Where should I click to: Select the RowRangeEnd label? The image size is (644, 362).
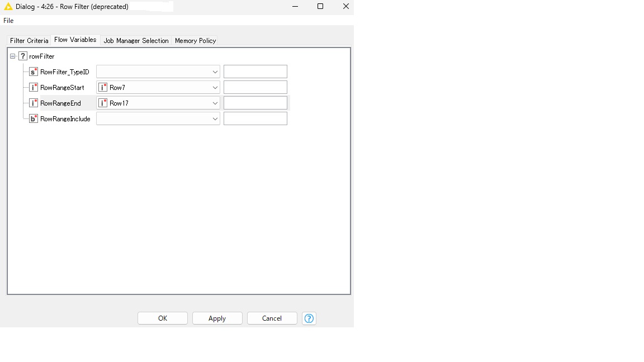(x=60, y=103)
